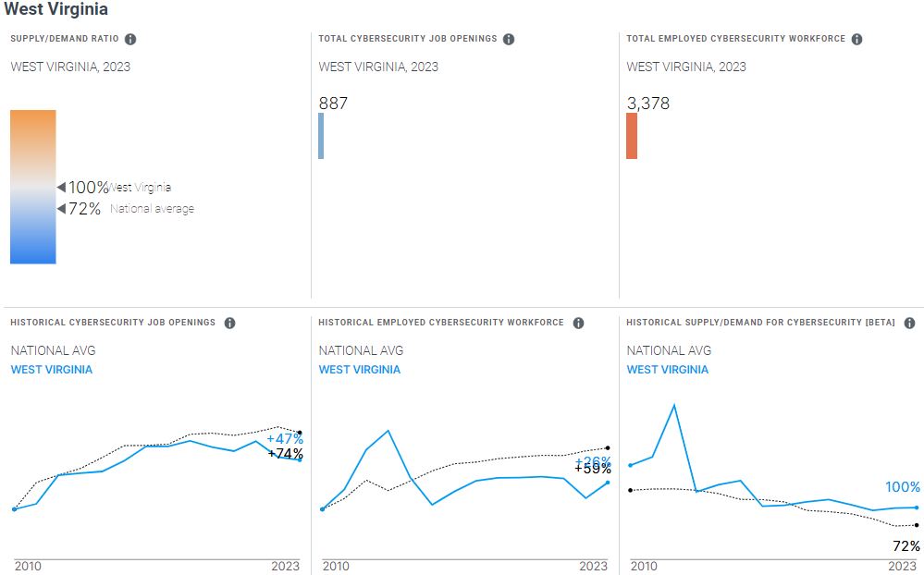The height and width of the screenshot is (575, 924).
Task: Select West Virginia legend in employed workforce chart
Action: click(x=360, y=370)
